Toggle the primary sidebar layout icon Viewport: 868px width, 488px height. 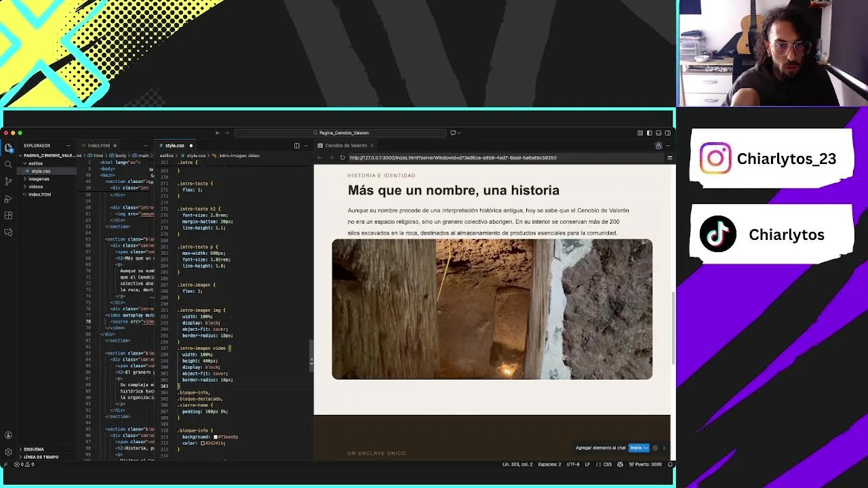click(x=649, y=133)
